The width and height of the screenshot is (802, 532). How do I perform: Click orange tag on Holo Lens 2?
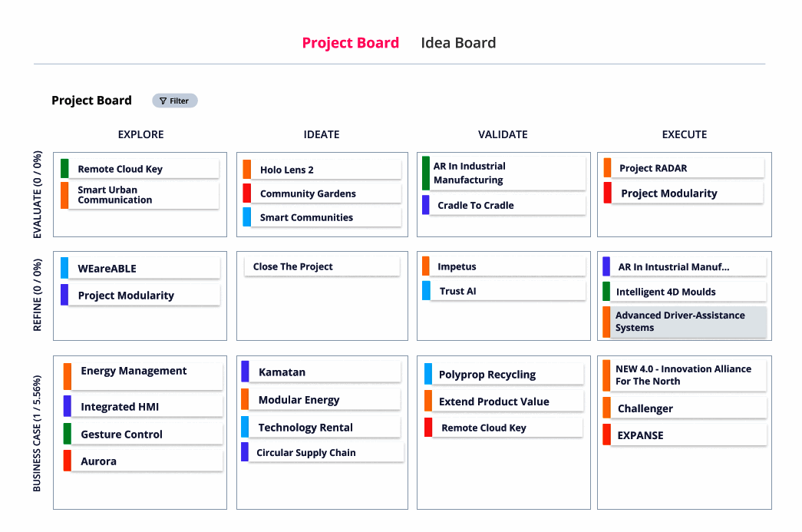tap(247, 170)
